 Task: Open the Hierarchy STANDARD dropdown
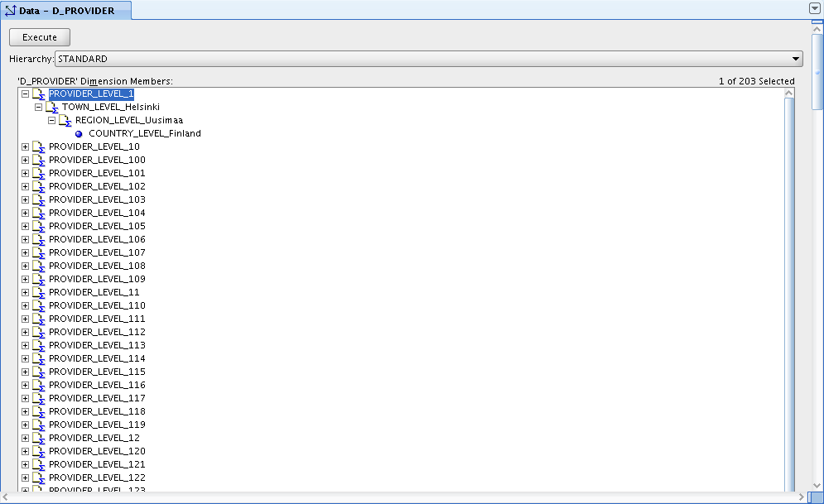[429, 59]
